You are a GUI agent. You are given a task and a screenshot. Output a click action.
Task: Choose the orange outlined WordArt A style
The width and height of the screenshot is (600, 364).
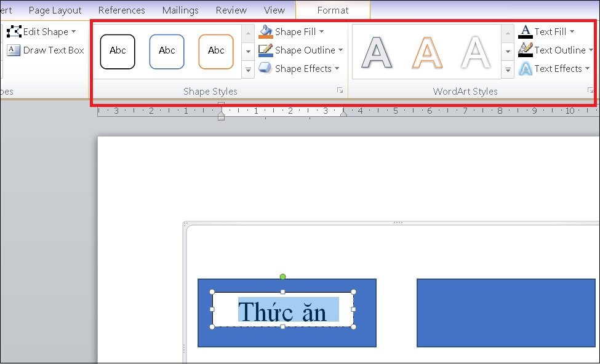(x=427, y=52)
